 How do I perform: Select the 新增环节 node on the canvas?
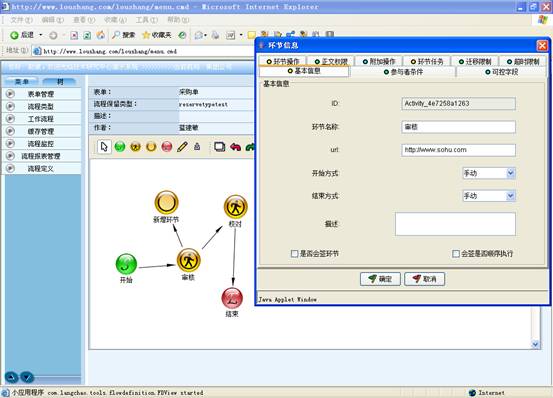click(166, 202)
